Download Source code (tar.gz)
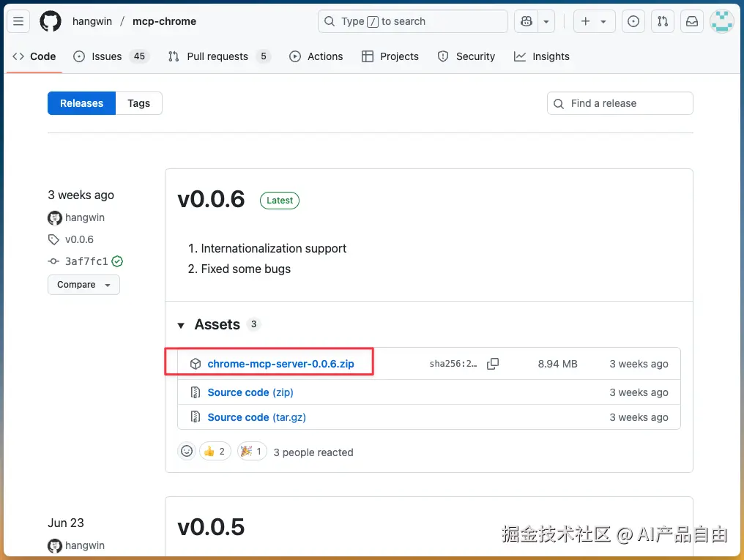The width and height of the screenshot is (744, 560). [x=257, y=417]
